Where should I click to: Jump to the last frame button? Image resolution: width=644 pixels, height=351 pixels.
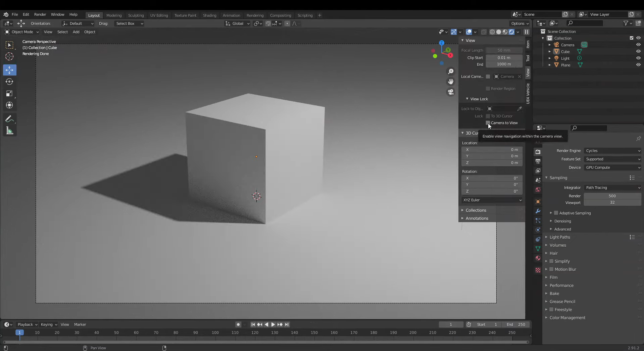[287, 324]
